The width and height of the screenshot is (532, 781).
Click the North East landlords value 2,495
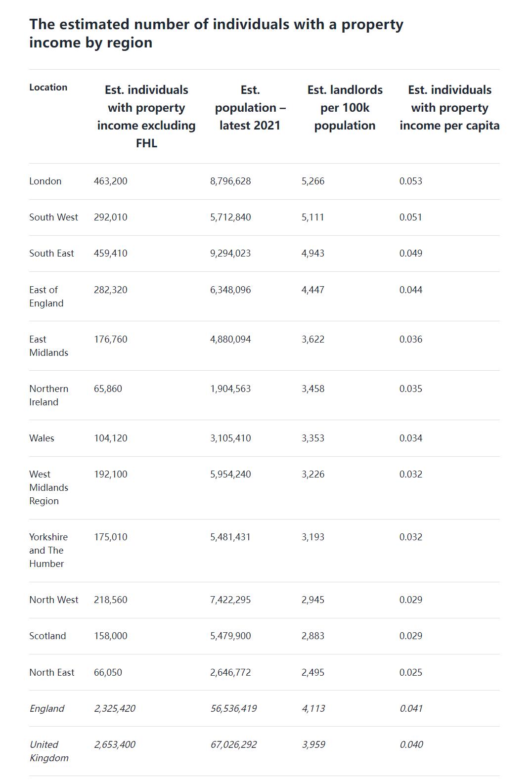[x=313, y=672]
